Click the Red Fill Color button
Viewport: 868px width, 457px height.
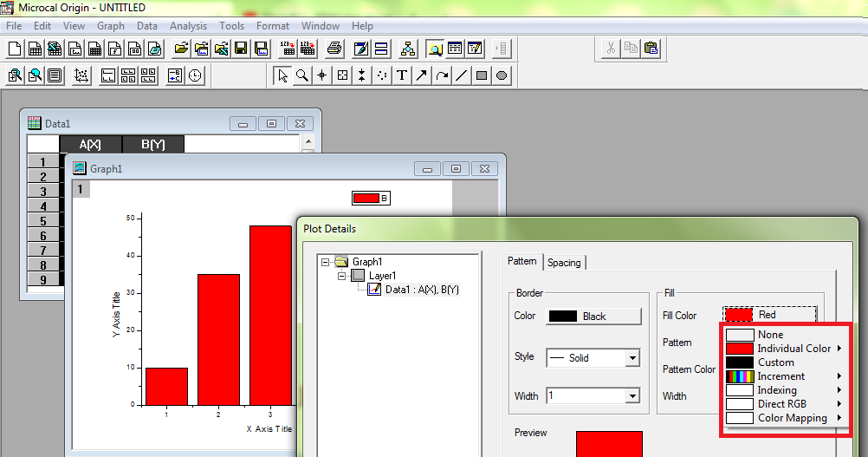(x=768, y=315)
